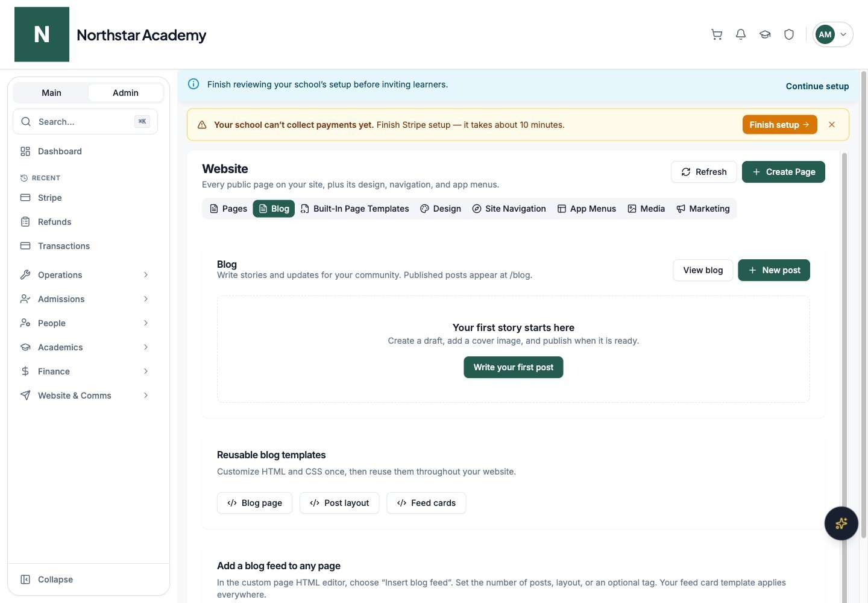The image size is (868, 603).
Task: Expand the People menu
Action: pyautogui.click(x=85, y=323)
